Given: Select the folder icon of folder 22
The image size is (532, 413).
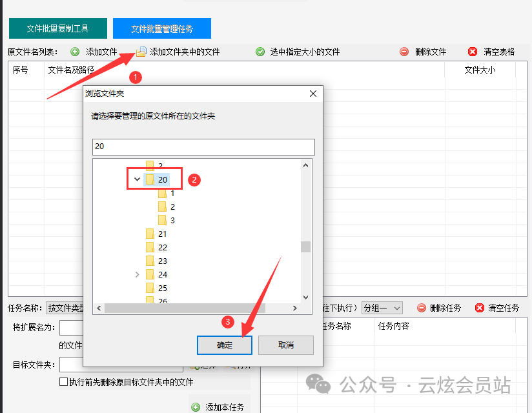Looking at the screenshot, I should pyautogui.click(x=150, y=248).
